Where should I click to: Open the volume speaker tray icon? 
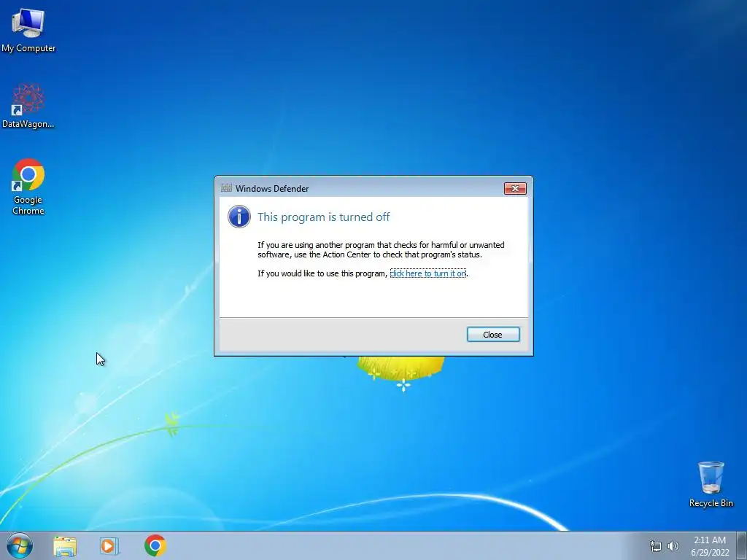click(x=673, y=546)
